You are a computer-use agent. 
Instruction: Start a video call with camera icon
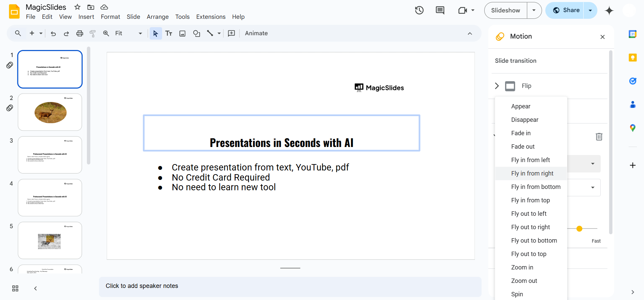[462, 10]
